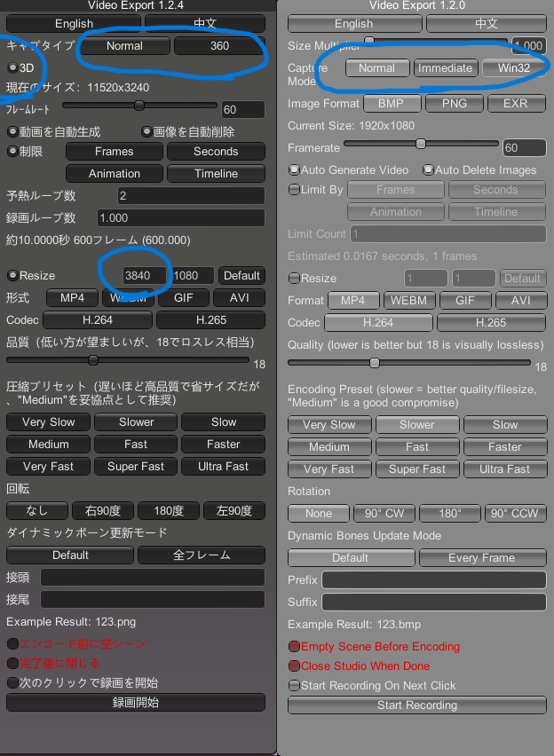Choose EXR image format
This screenshot has width=554, height=756.
(x=516, y=104)
